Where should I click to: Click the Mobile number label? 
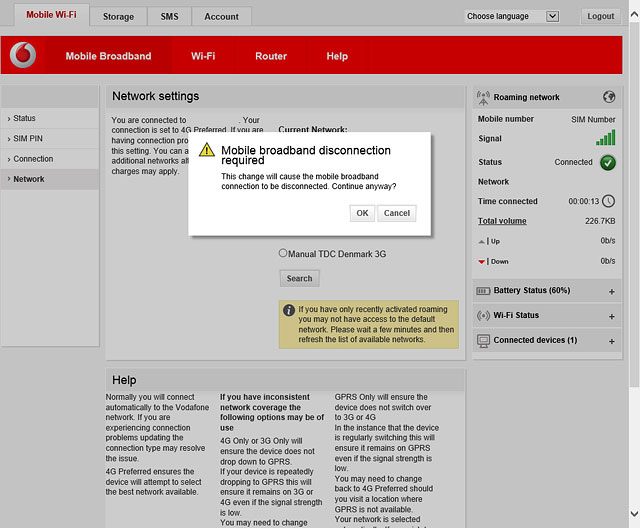point(506,119)
